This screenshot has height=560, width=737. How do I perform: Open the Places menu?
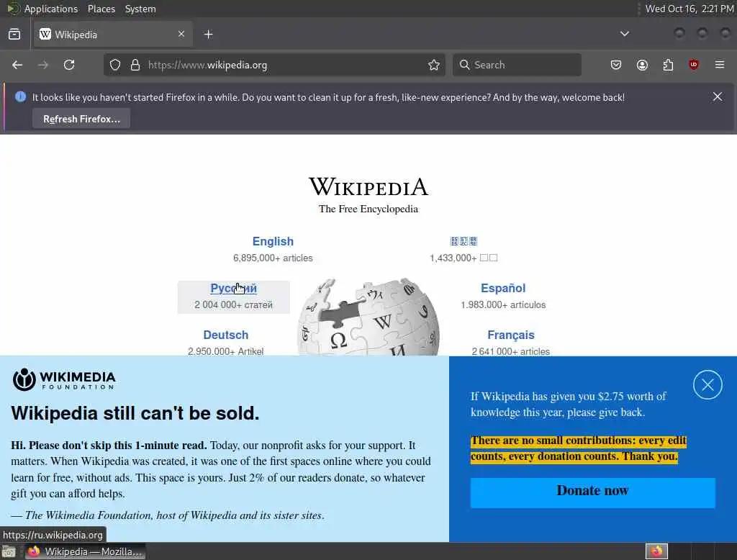(101, 9)
